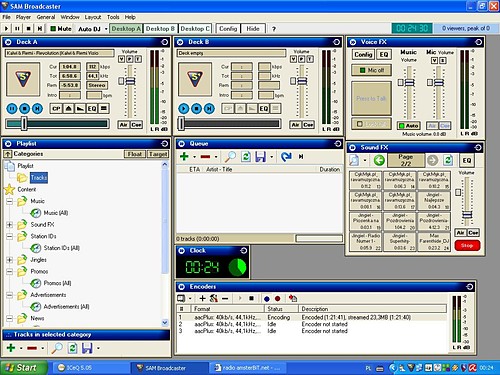Click Float button in Playlist panel
This screenshot has width=500, height=375.
[135, 154]
